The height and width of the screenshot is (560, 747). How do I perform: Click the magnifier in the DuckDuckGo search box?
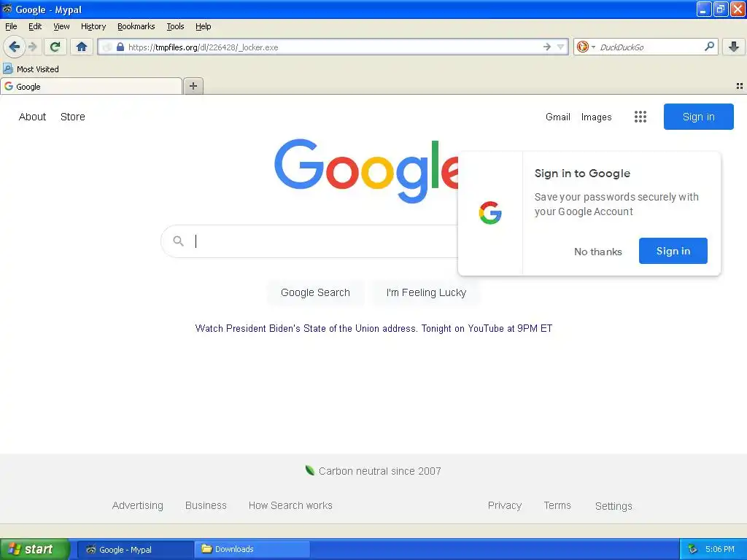coord(709,46)
